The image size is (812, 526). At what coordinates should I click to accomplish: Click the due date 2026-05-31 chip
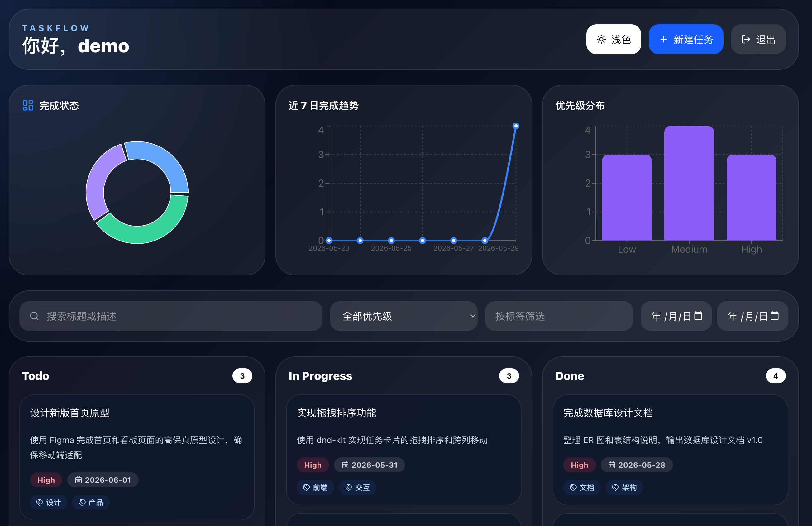tap(370, 465)
